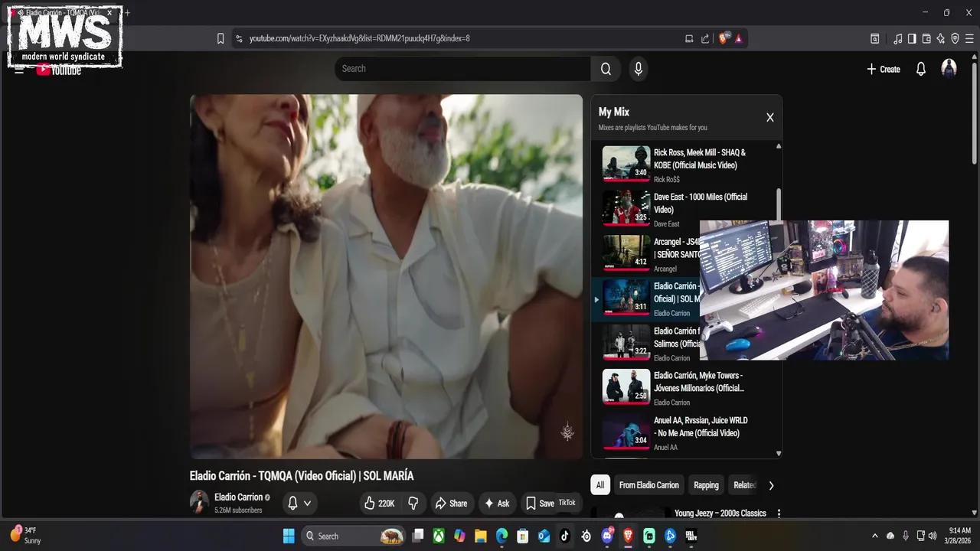Save the video to a playlist
The image size is (980, 551).
(x=540, y=503)
